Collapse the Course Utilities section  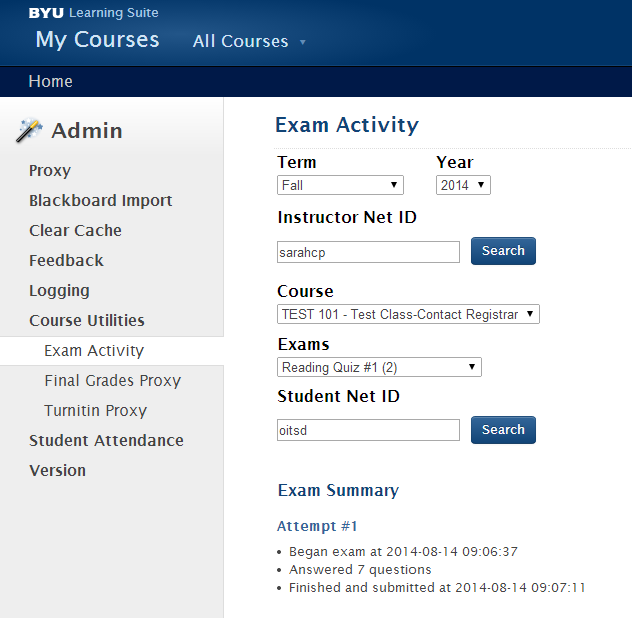[87, 320]
